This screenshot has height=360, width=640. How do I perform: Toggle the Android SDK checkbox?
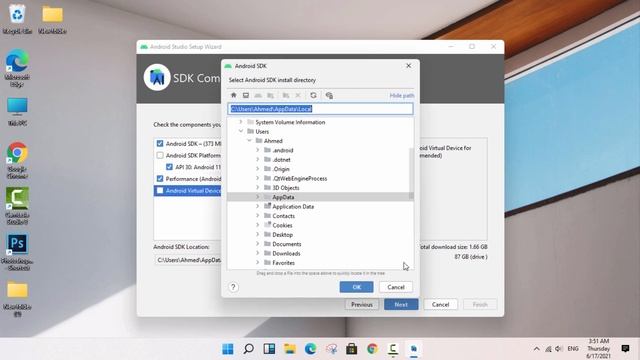[160, 144]
